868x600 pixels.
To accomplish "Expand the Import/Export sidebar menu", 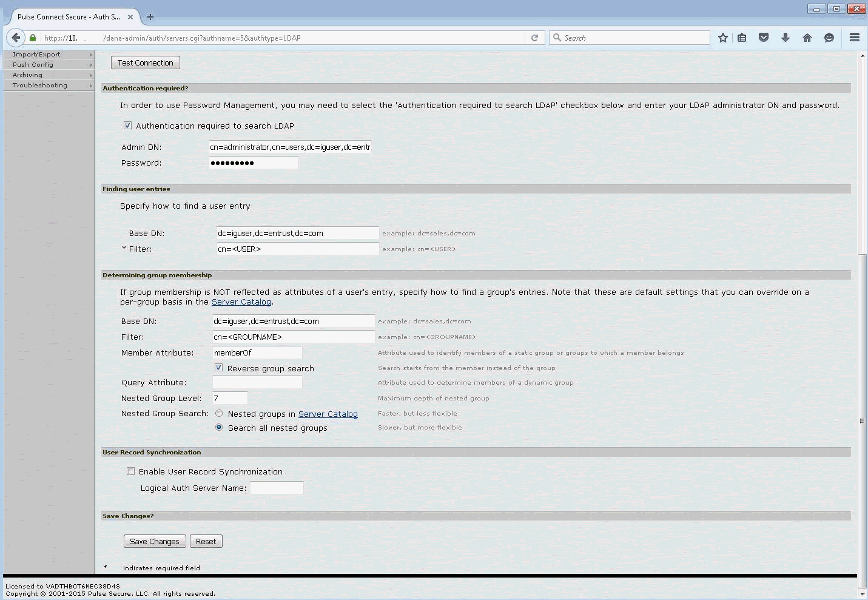I will pyautogui.click(x=49, y=55).
